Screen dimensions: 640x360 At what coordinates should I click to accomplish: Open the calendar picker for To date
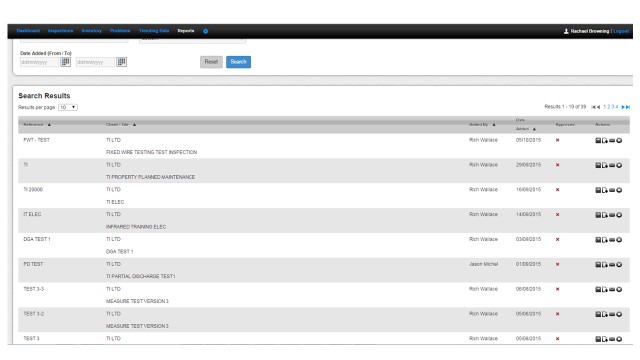[121, 62]
